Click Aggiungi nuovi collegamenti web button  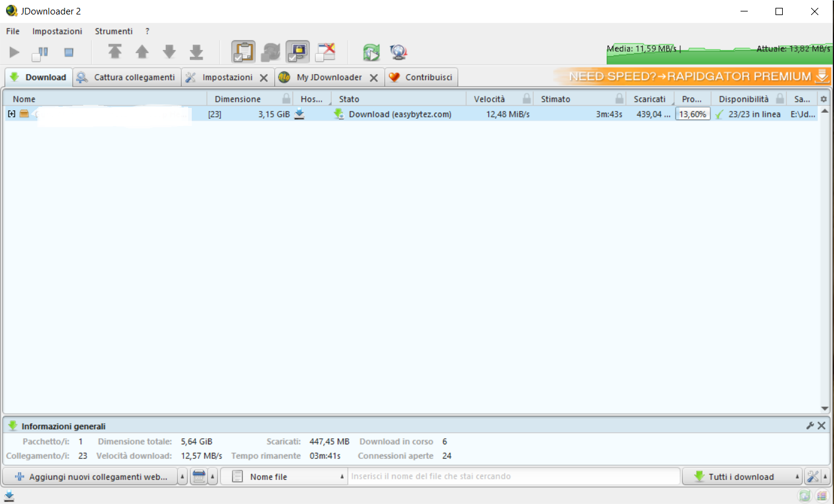click(x=90, y=477)
